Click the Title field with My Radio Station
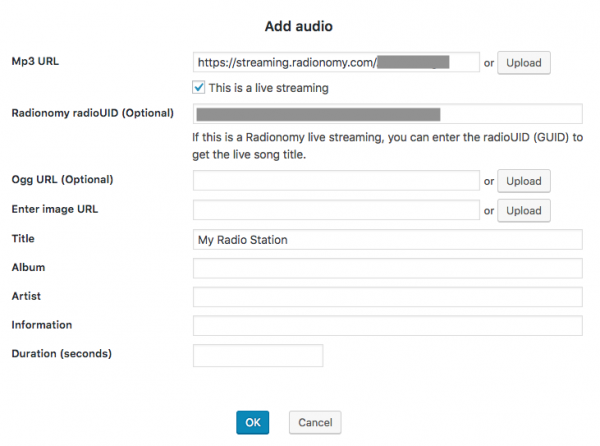The width and height of the screenshot is (600, 446). 387,239
